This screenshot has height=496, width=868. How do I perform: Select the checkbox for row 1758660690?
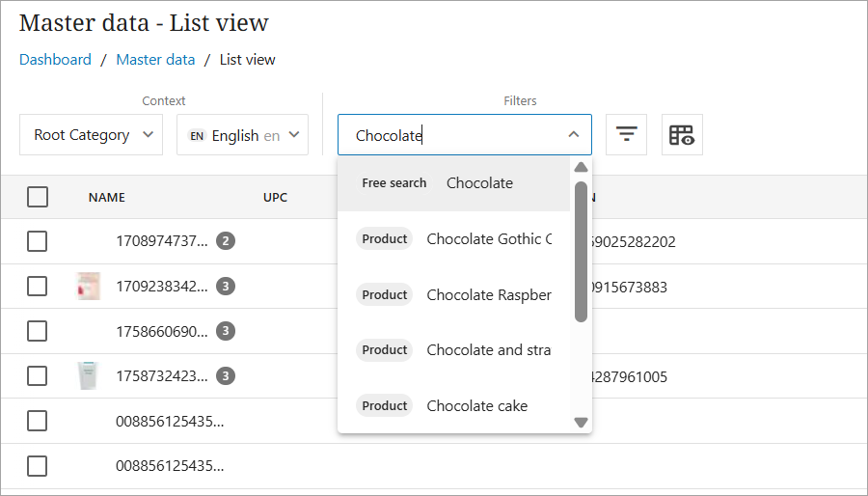tap(38, 331)
